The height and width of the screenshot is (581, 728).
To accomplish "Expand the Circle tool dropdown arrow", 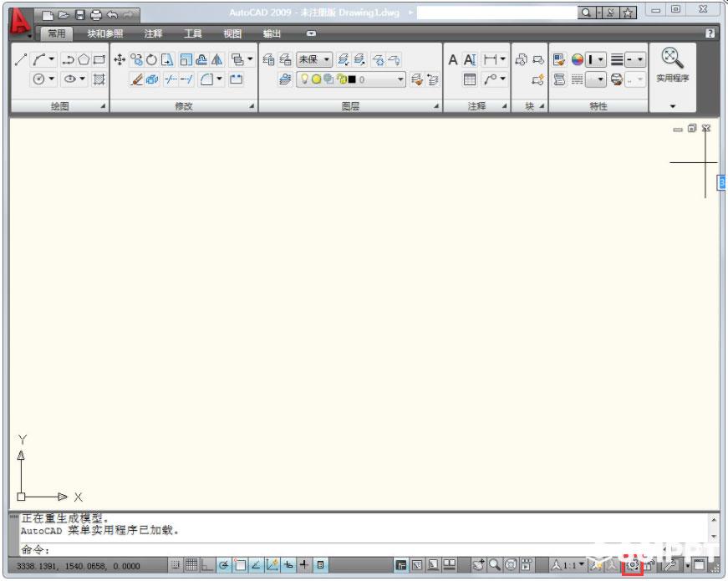I will pyautogui.click(x=52, y=79).
